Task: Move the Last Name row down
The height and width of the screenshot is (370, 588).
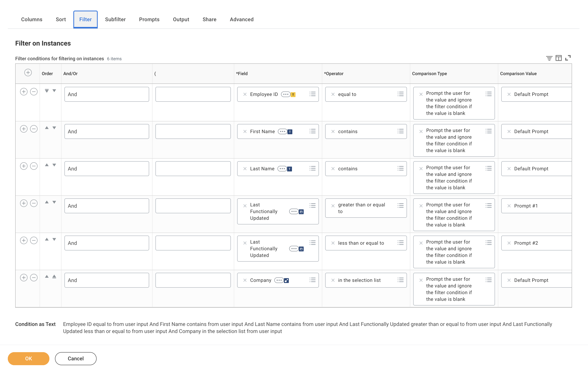Action: click(x=54, y=165)
